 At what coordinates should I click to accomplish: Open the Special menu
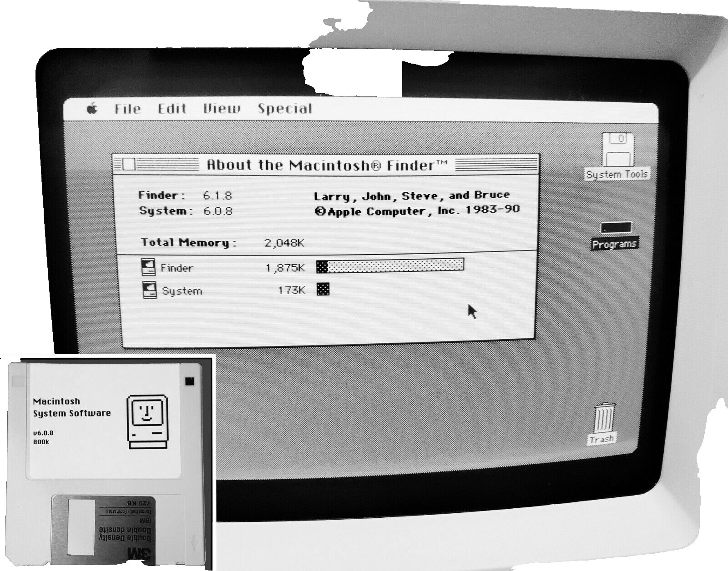click(x=285, y=109)
